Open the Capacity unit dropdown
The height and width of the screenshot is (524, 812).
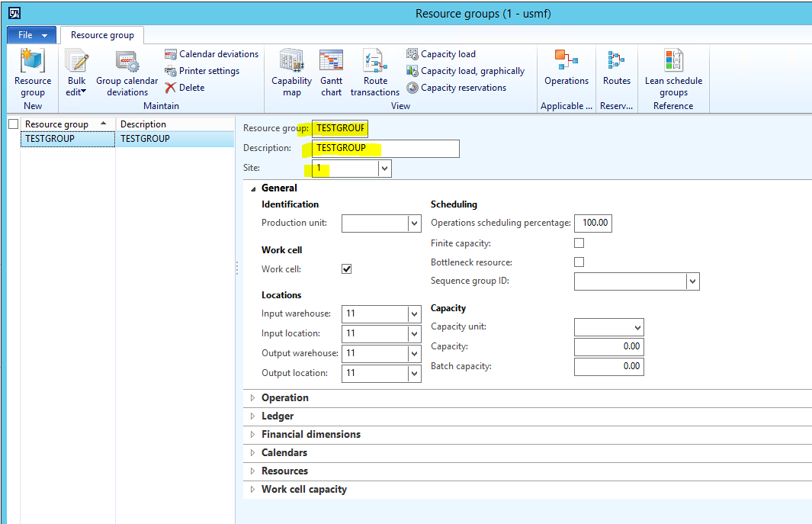[x=637, y=327]
